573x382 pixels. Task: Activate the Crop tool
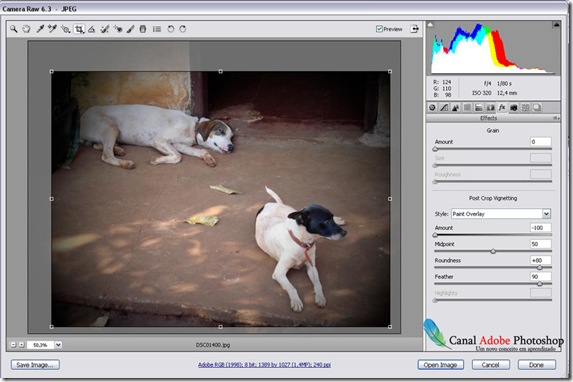point(79,29)
